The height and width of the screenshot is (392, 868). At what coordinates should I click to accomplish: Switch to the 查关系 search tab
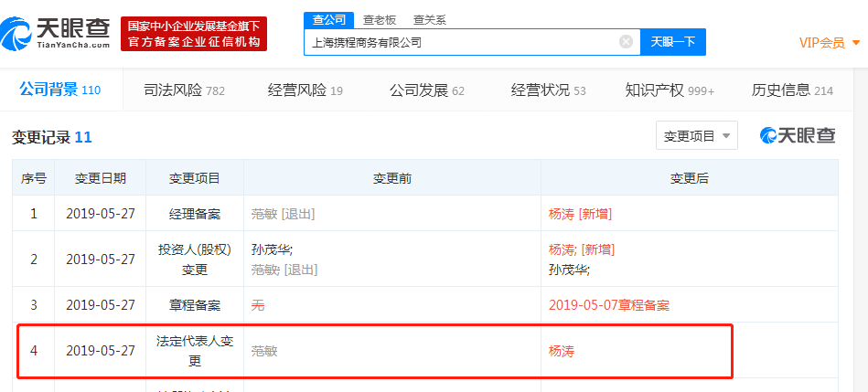[430, 20]
